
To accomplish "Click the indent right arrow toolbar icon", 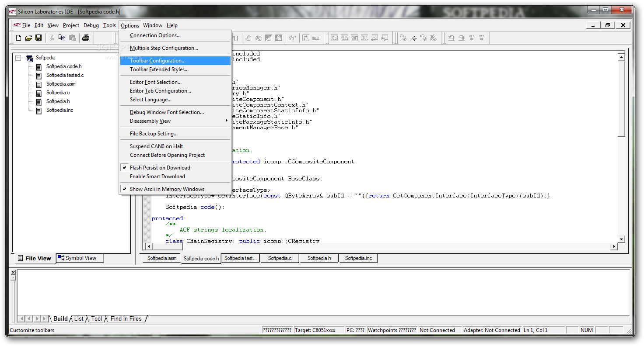I will 461,38.
